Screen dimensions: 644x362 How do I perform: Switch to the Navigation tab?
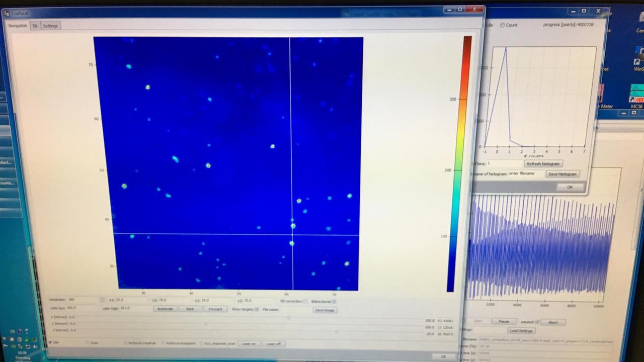point(18,26)
